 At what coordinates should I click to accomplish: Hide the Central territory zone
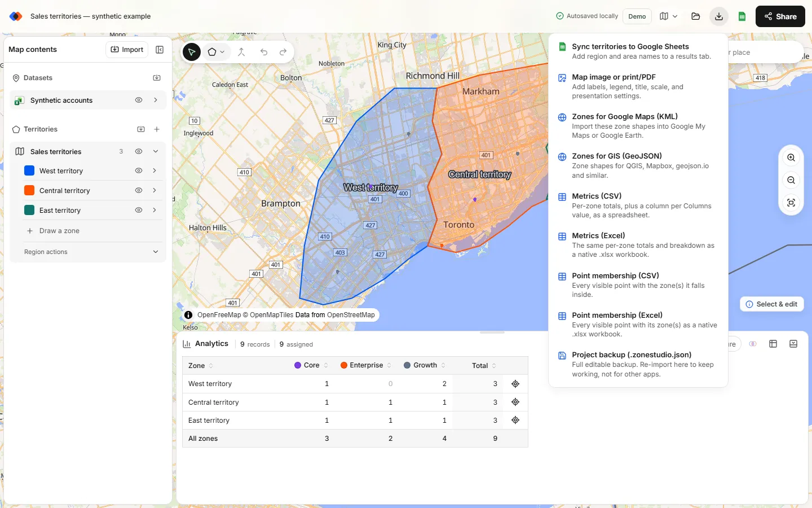coord(139,190)
